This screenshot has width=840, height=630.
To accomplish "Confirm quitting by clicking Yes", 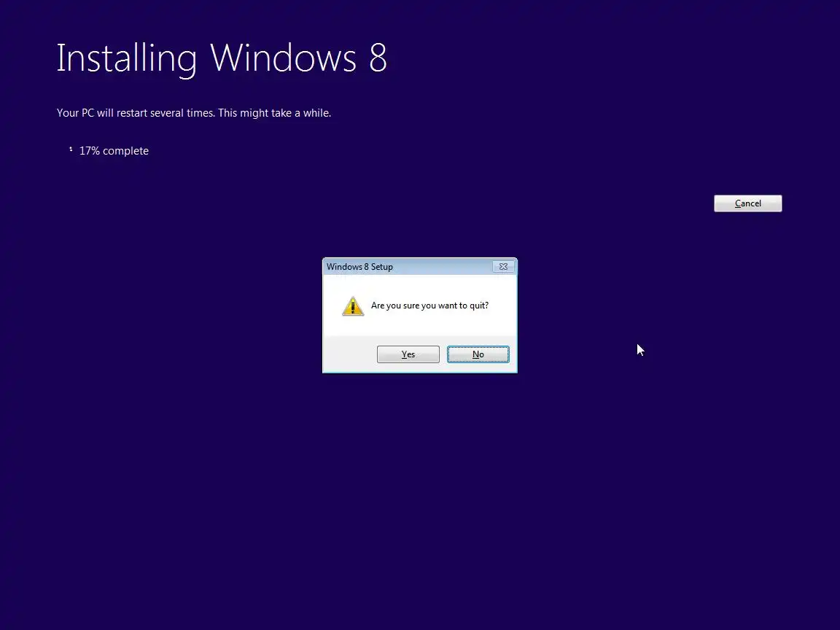I will coord(408,354).
